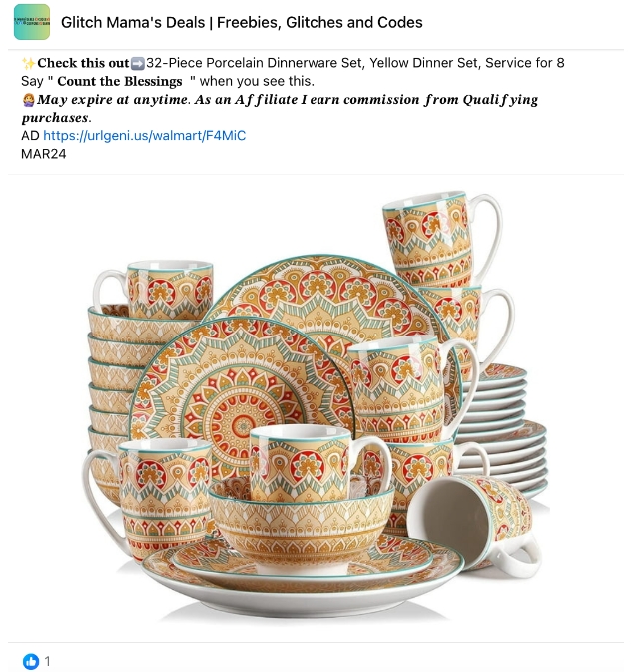The width and height of the screenshot is (637, 672).
Task: Open Glitch Mama's Deals group avatar
Action: pos(32,22)
